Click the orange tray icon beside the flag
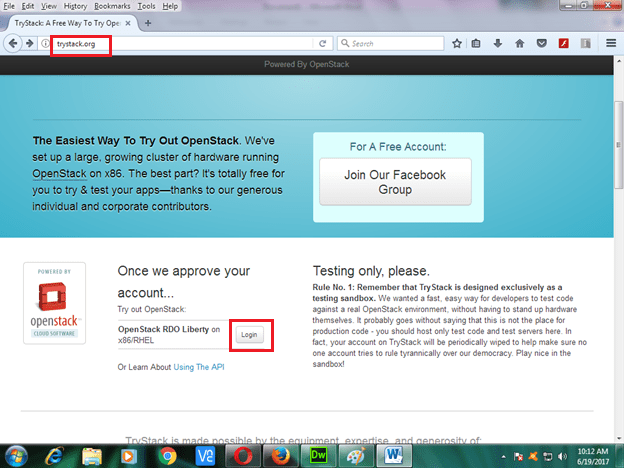This screenshot has height=468, width=624. [533, 456]
